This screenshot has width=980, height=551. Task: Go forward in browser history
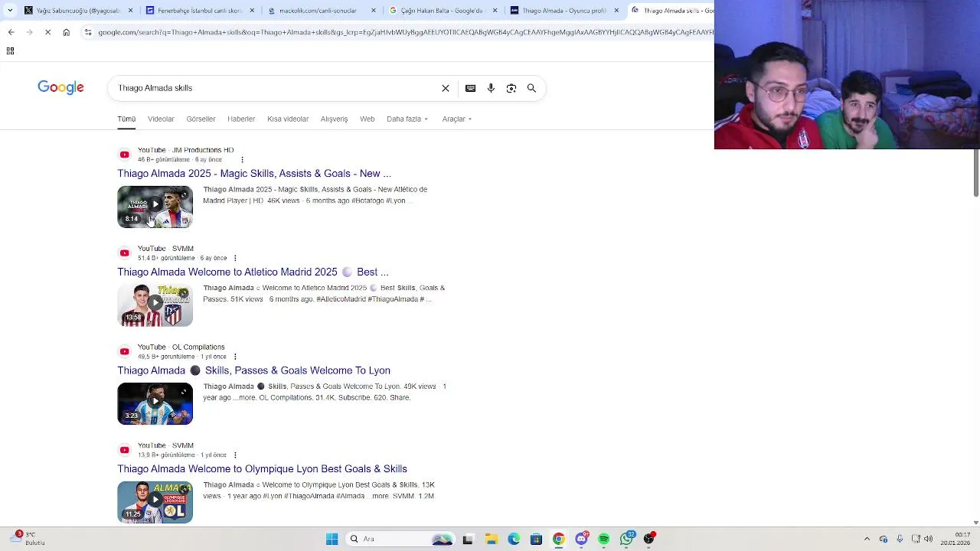29,32
